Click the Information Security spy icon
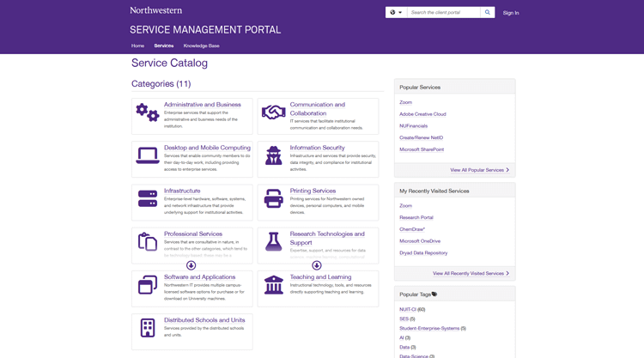The height and width of the screenshot is (358, 644). [273, 155]
